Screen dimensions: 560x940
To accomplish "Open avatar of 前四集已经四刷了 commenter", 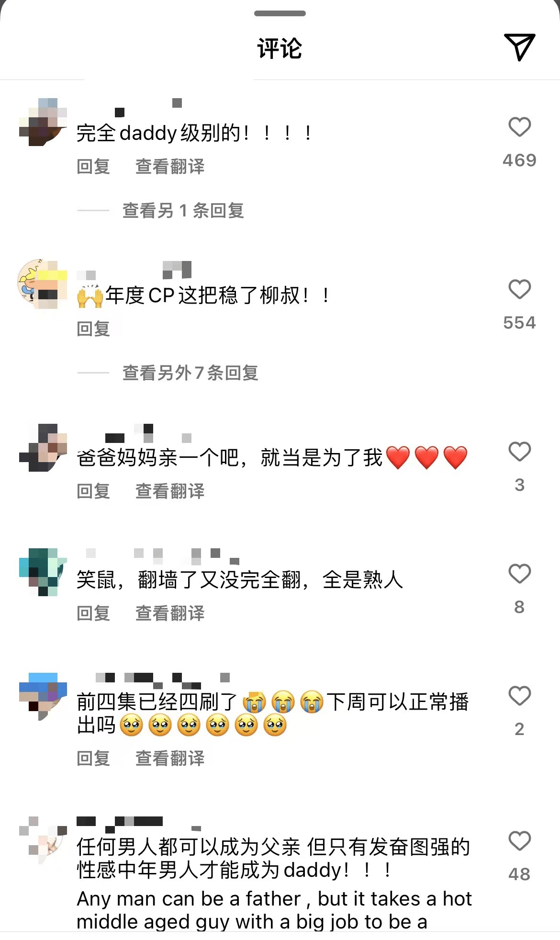I will pyautogui.click(x=43, y=696).
